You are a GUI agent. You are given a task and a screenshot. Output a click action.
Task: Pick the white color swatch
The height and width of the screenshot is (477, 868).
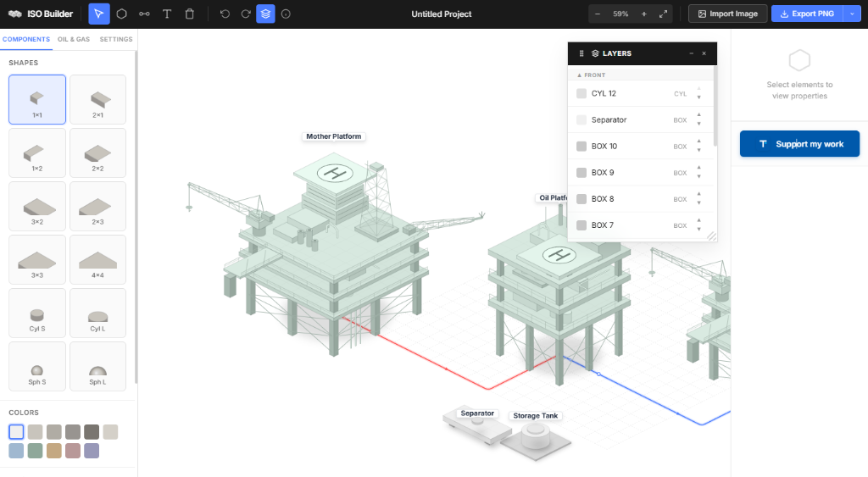click(17, 431)
